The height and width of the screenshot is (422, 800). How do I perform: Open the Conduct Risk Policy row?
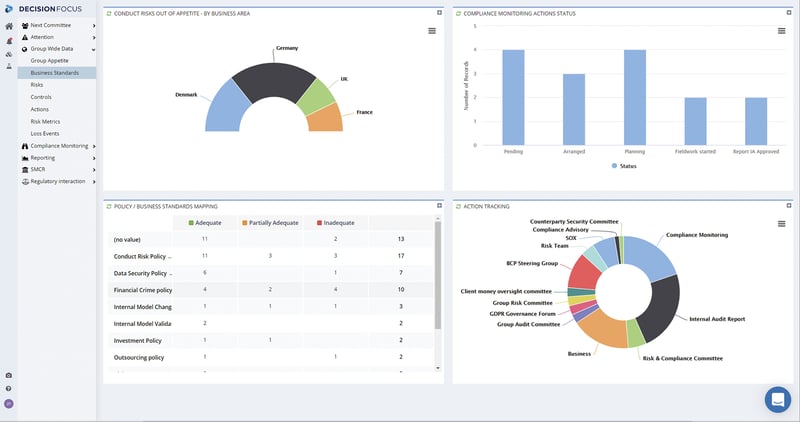[270, 256]
